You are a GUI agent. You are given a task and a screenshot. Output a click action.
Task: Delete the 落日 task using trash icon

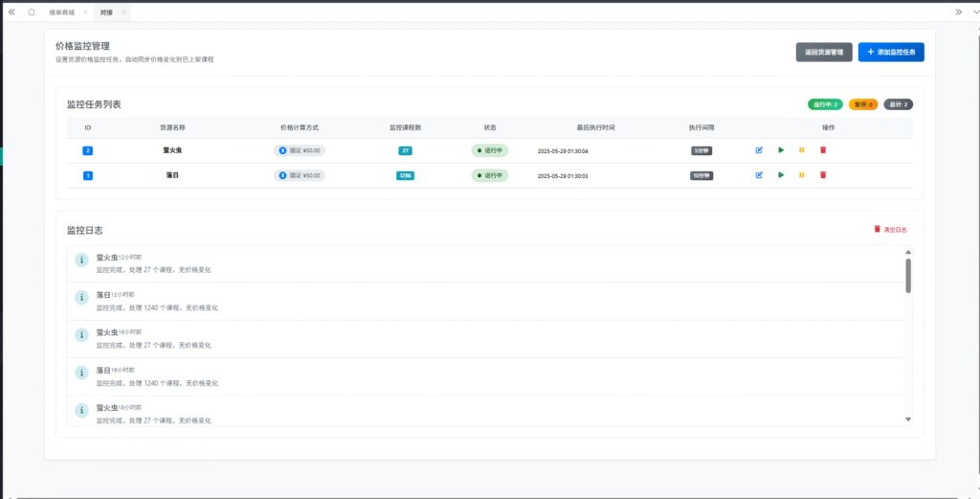tap(823, 175)
